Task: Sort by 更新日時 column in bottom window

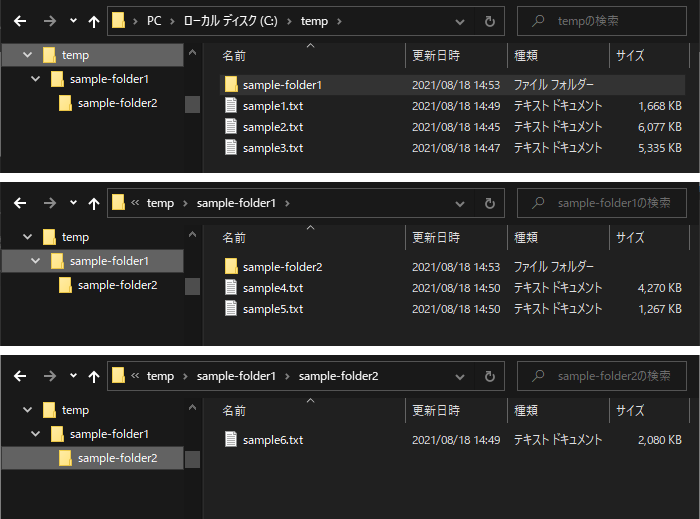Action: [436, 410]
